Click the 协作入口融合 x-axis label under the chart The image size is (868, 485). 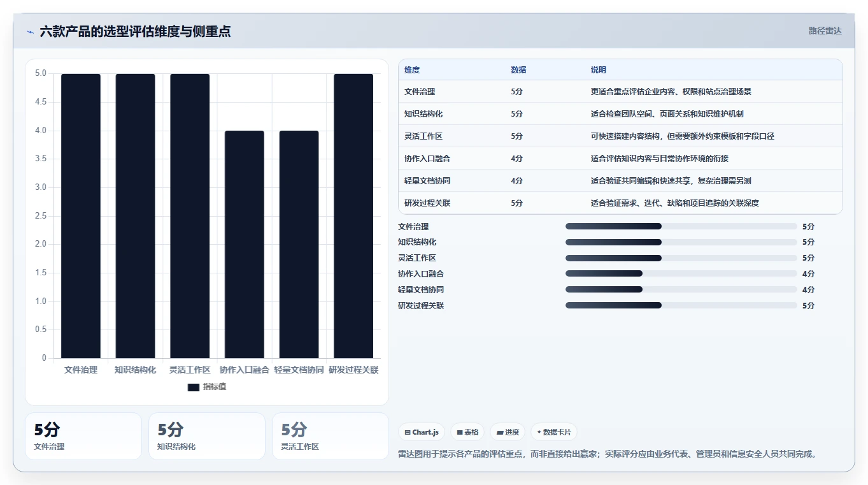[x=245, y=370]
